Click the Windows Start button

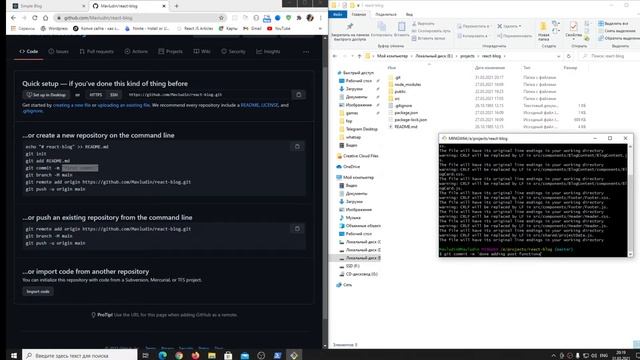[13, 356]
